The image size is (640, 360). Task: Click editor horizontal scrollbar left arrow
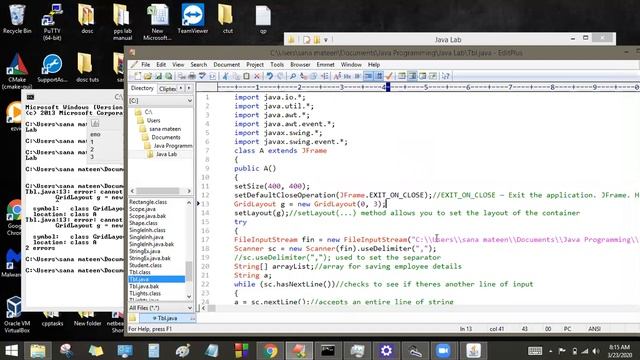[x=204, y=309]
